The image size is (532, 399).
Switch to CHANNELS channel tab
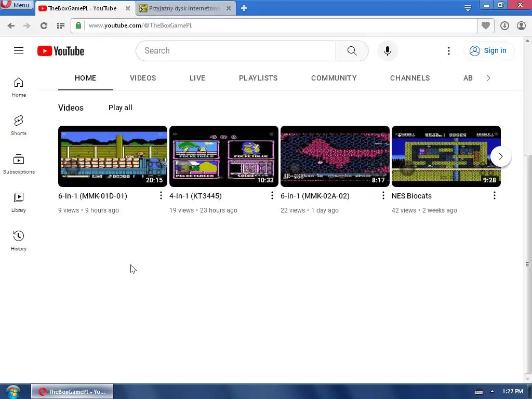410,78
